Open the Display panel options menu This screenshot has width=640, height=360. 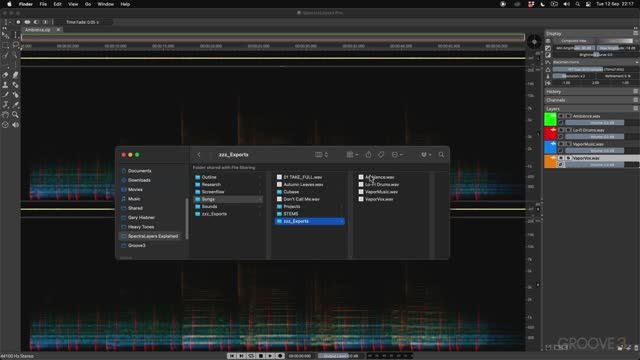[636, 33]
